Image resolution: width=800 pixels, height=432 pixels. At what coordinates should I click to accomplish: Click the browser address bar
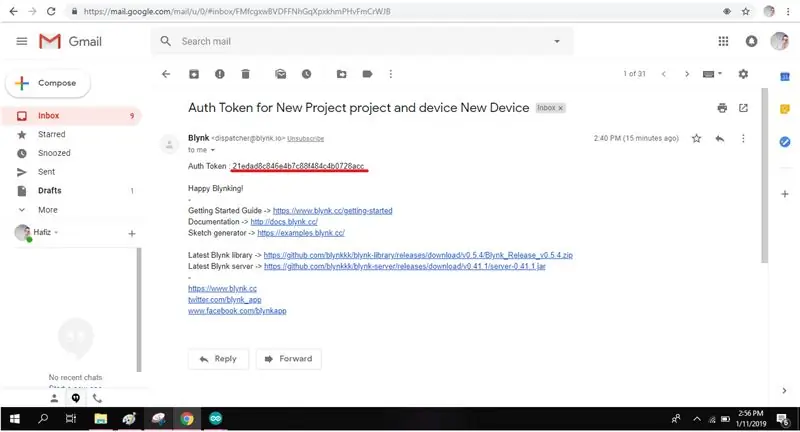click(x=393, y=11)
